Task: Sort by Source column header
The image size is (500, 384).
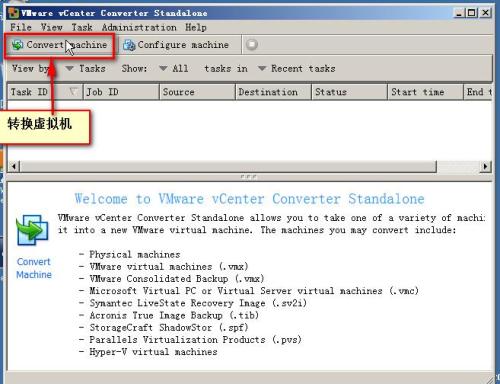Action: point(197,92)
